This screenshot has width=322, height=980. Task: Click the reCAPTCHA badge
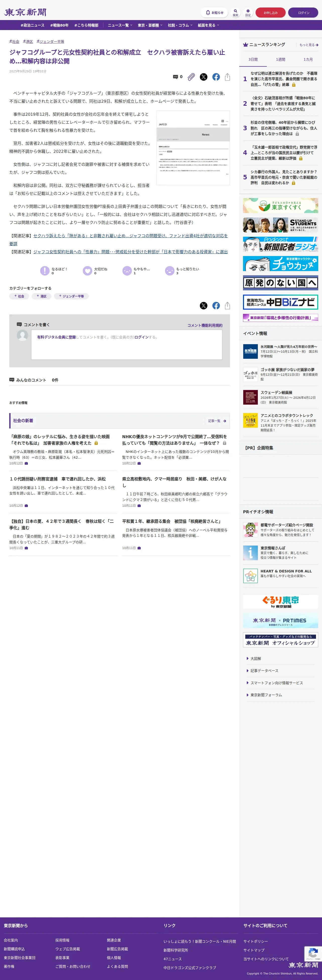[313, 953]
